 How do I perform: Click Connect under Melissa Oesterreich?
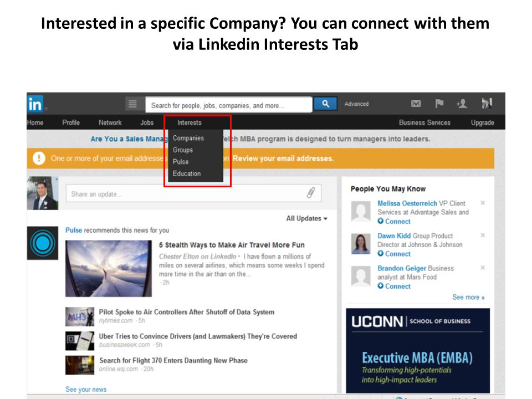[x=398, y=221]
